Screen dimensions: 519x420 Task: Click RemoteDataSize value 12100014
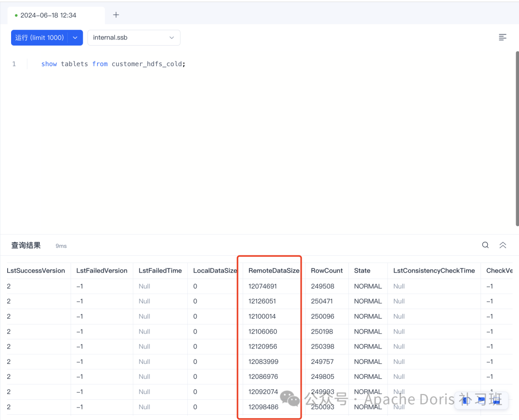262,316
